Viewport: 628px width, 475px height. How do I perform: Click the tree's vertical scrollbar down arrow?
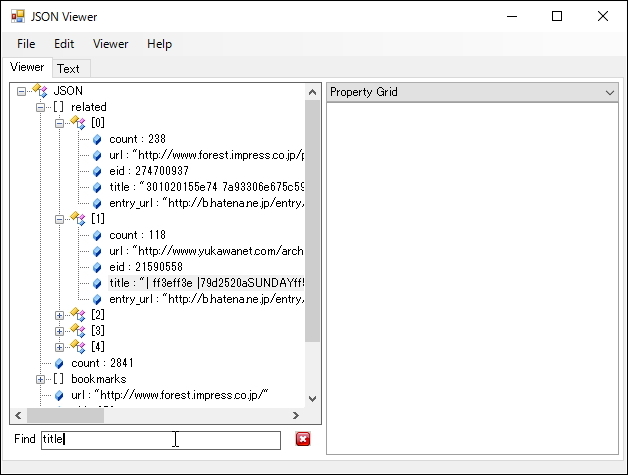[312, 399]
